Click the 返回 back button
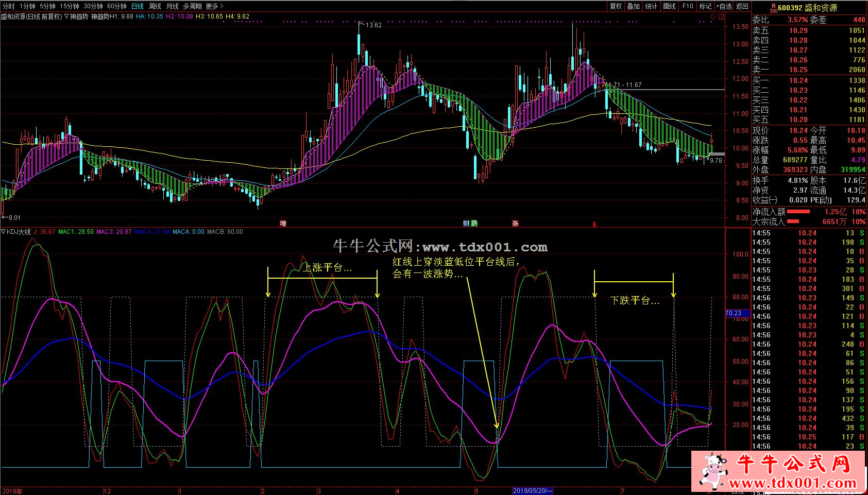 pos(742,6)
